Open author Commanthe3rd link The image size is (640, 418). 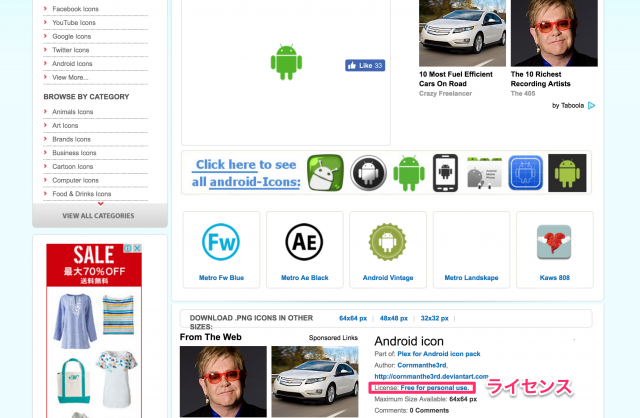point(422,365)
